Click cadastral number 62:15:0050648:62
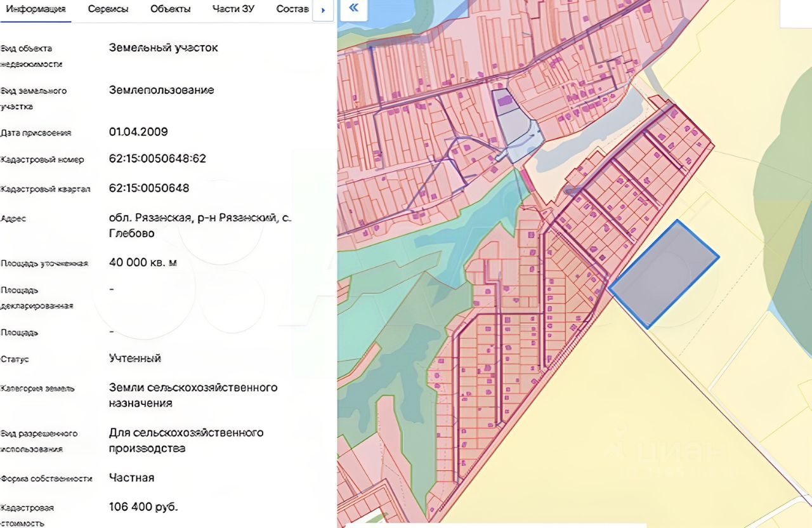The width and height of the screenshot is (812, 528). click(x=157, y=159)
